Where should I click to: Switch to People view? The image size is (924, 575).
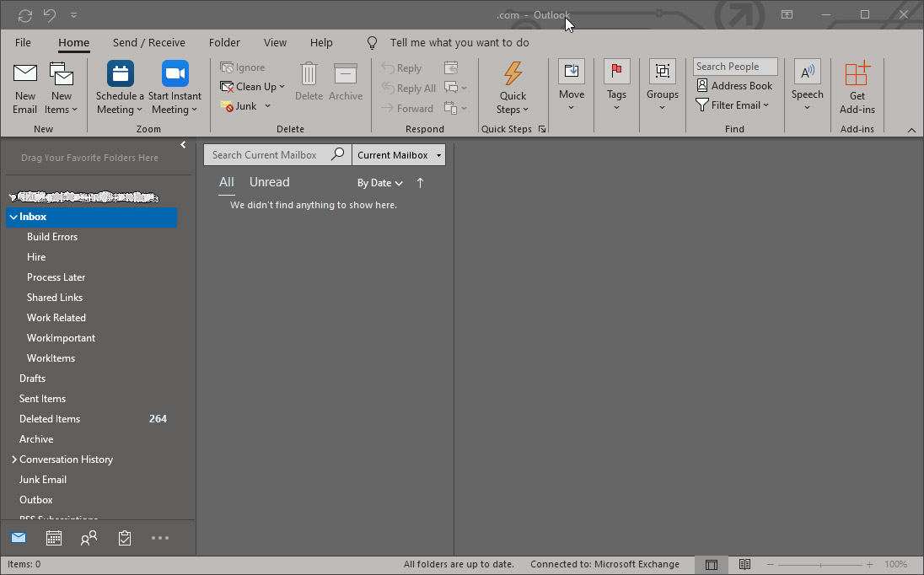(x=89, y=537)
